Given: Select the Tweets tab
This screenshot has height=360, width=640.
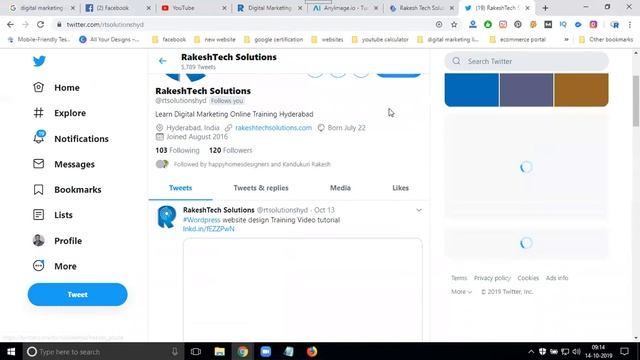Looking at the screenshot, I should [x=180, y=188].
